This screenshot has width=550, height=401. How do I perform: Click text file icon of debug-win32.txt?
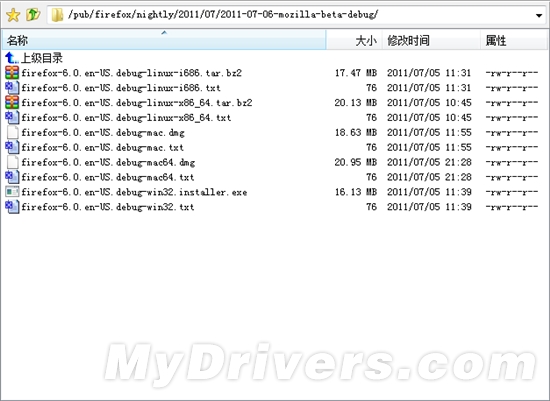(x=12, y=207)
